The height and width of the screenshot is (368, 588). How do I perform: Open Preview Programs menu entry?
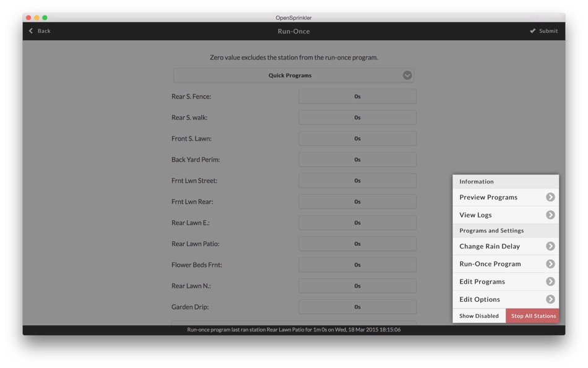pyautogui.click(x=506, y=197)
